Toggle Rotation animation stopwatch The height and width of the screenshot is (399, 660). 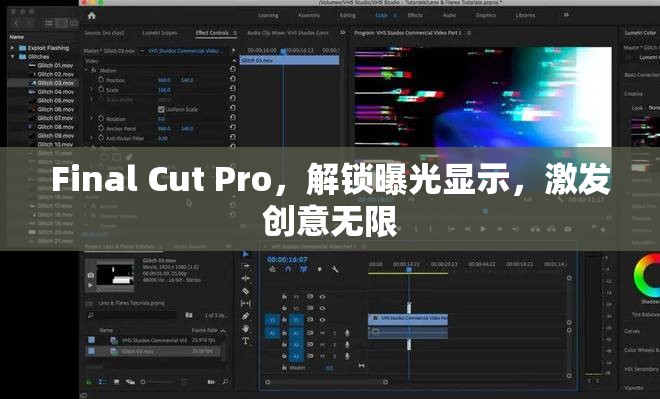pyautogui.click(x=101, y=119)
